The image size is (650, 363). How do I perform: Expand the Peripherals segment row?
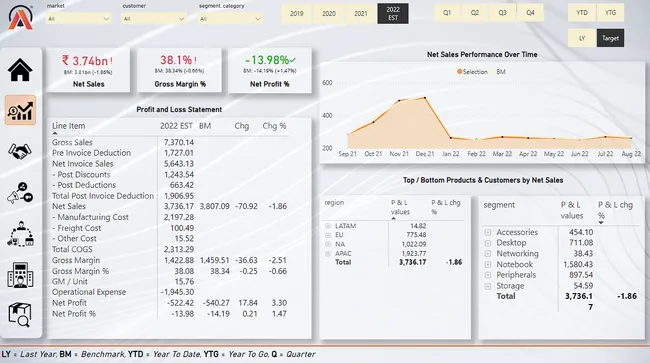(488, 275)
